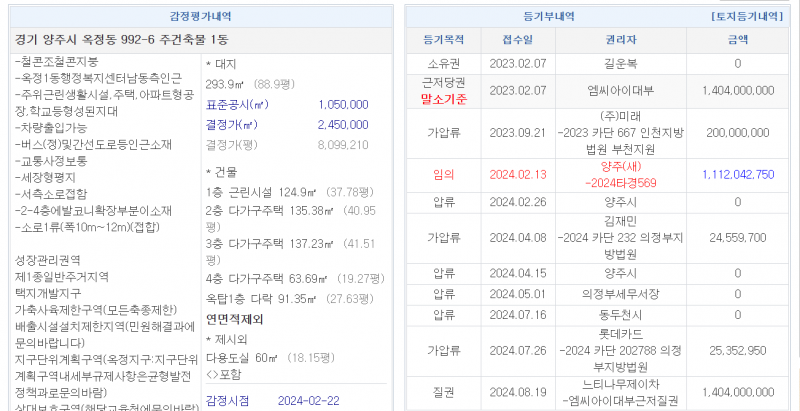Viewport: 800px width, 411px height.
Task: Click the red 말소기준 label
Action: point(443,99)
